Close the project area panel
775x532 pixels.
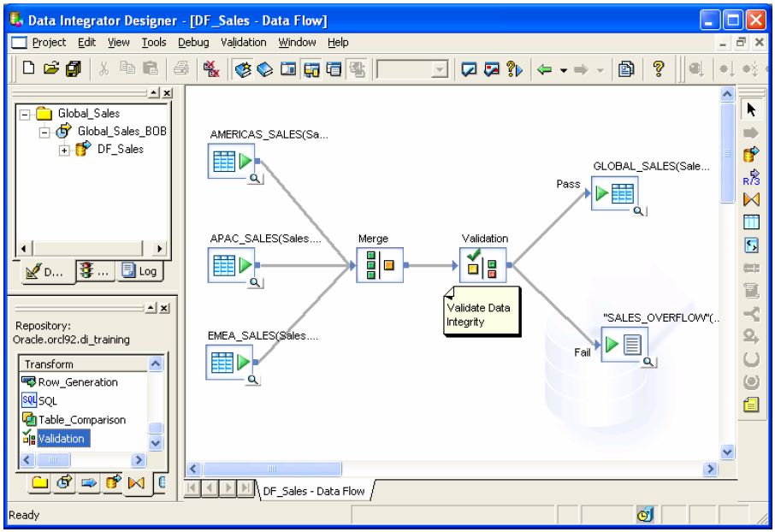pyautogui.click(x=168, y=92)
